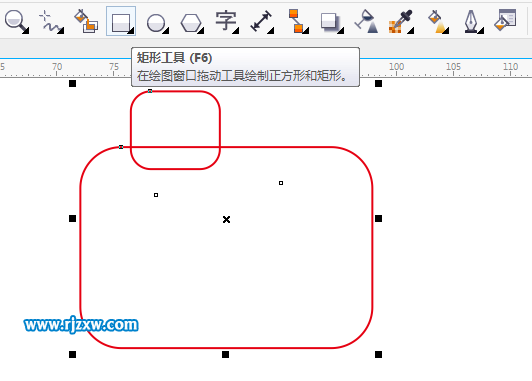Click node on large rectangle's top edge
The image size is (532, 381).
121,147
